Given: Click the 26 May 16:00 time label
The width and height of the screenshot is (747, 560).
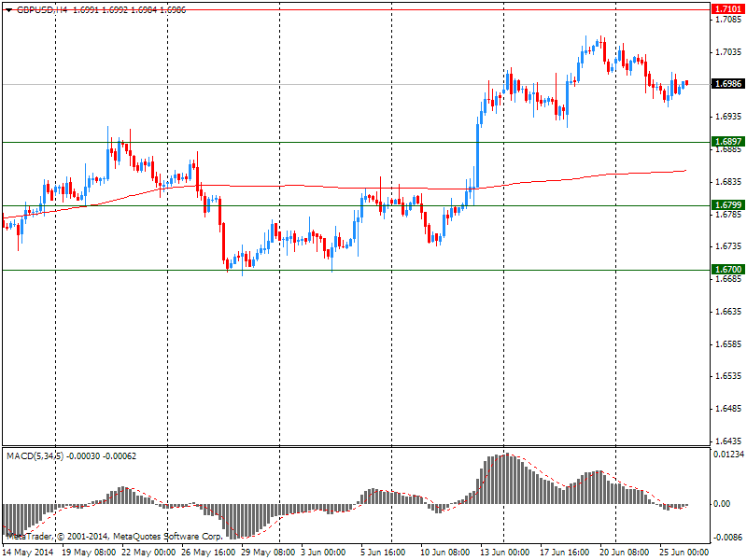Looking at the screenshot, I should pyautogui.click(x=208, y=553).
